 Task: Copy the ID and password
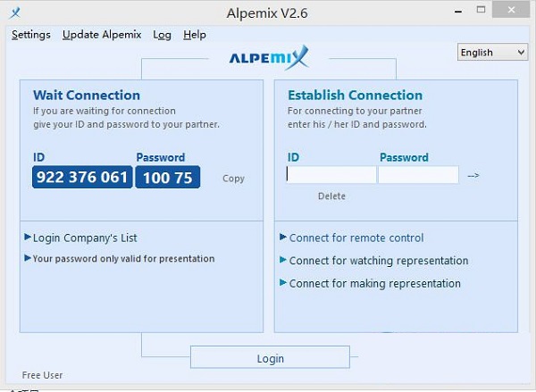[233, 179]
